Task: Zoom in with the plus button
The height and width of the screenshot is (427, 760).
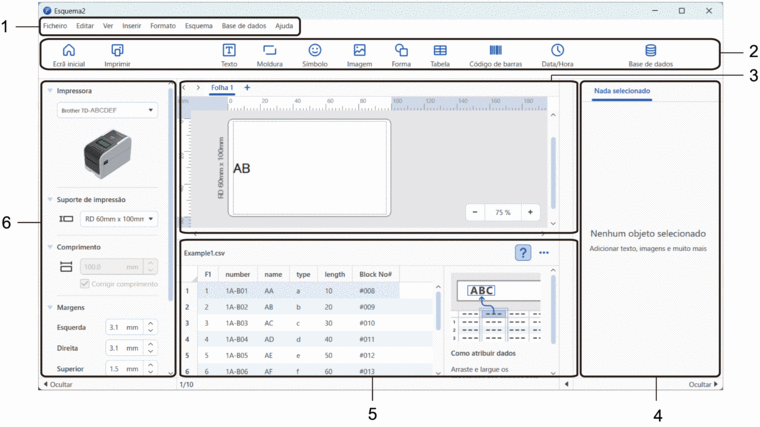Action: pos(530,212)
